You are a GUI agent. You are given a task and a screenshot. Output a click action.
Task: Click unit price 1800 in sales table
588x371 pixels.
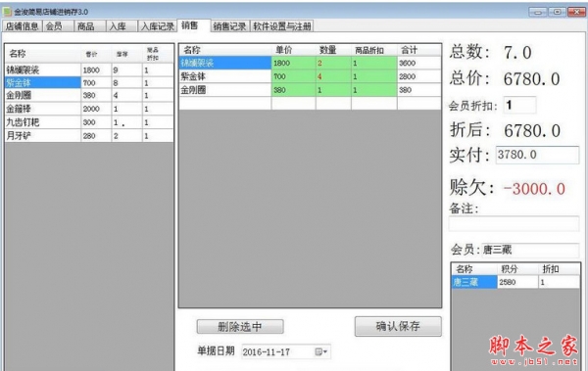point(294,63)
